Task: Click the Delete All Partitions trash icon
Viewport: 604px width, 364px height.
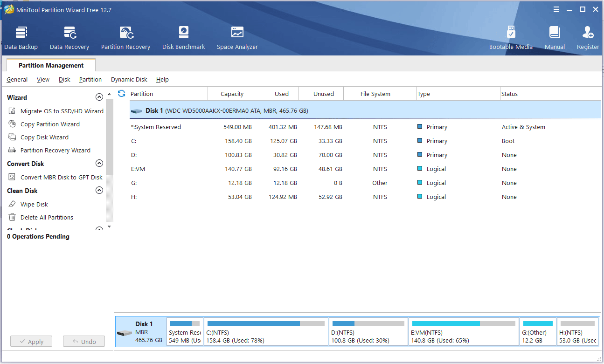Action: click(12, 217)
